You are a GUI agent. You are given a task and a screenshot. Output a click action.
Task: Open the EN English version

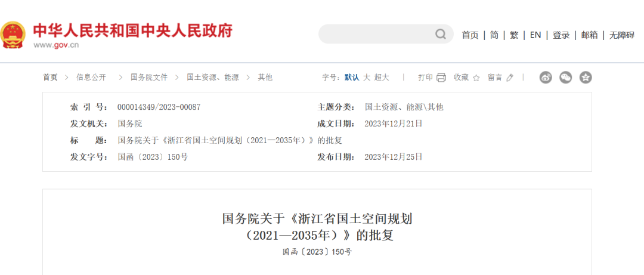point(535,35)
